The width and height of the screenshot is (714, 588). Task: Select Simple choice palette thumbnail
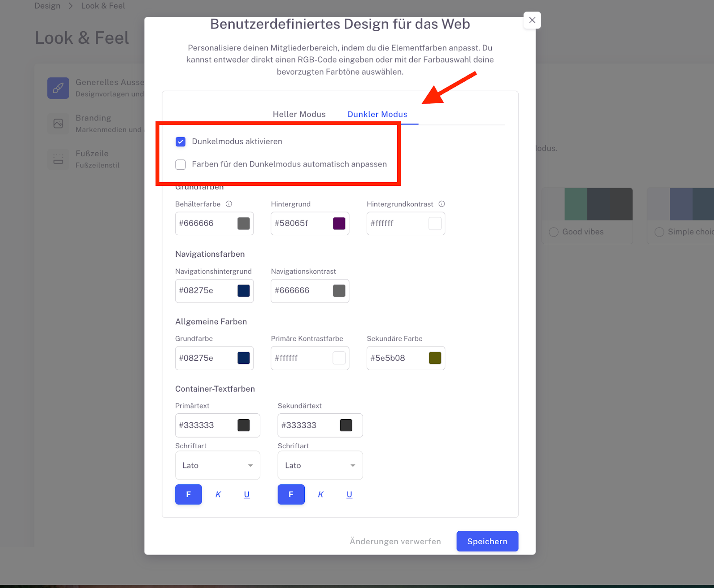[681, 204]
